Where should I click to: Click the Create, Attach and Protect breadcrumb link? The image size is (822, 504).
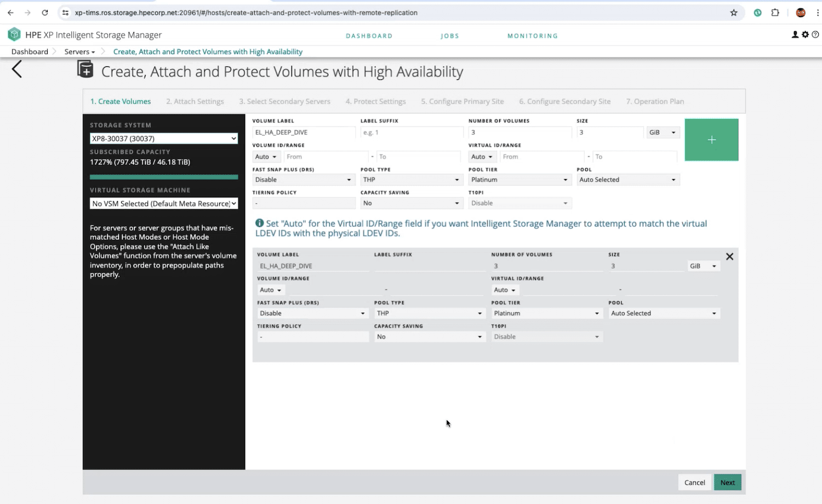coord(208,51)
